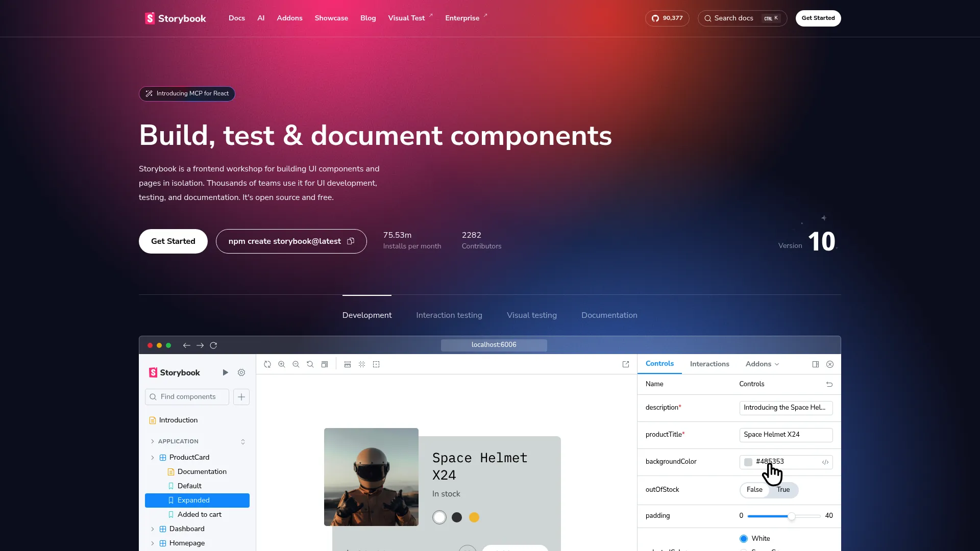The image size is (980, 551).
Task: Switch to the Visual testing tab
Action: [532, 315]
